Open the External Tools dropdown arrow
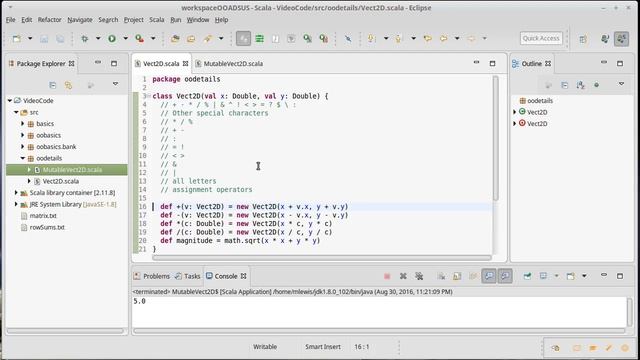Screen dimensions: 640x360 [153, 38]
